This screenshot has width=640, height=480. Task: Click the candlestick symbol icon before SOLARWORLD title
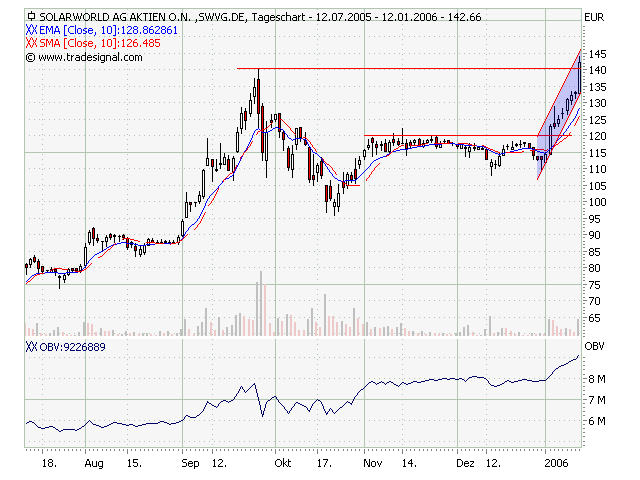[31, 17]
